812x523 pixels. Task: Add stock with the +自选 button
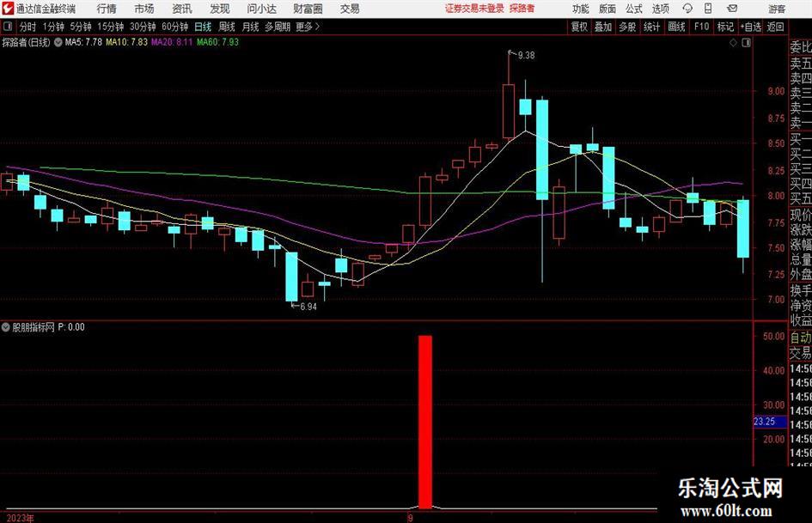tap(750, 27)
